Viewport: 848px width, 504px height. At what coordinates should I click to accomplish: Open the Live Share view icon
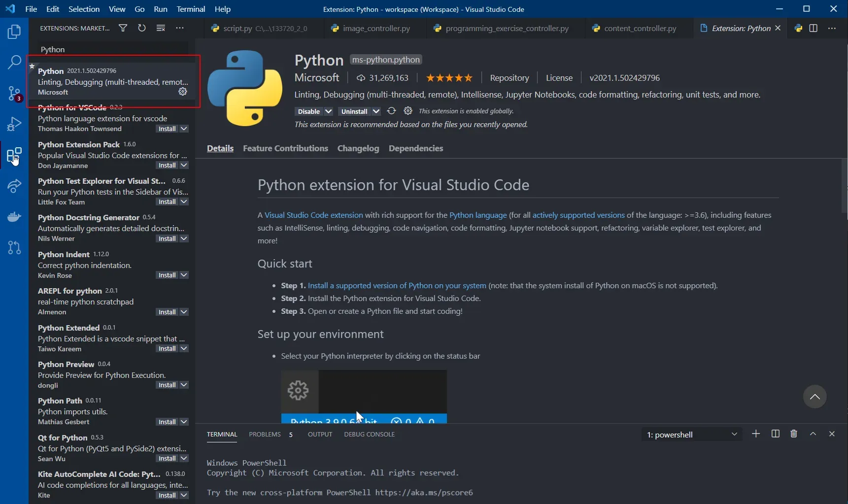pyautogui.click(x=14, y=186)
